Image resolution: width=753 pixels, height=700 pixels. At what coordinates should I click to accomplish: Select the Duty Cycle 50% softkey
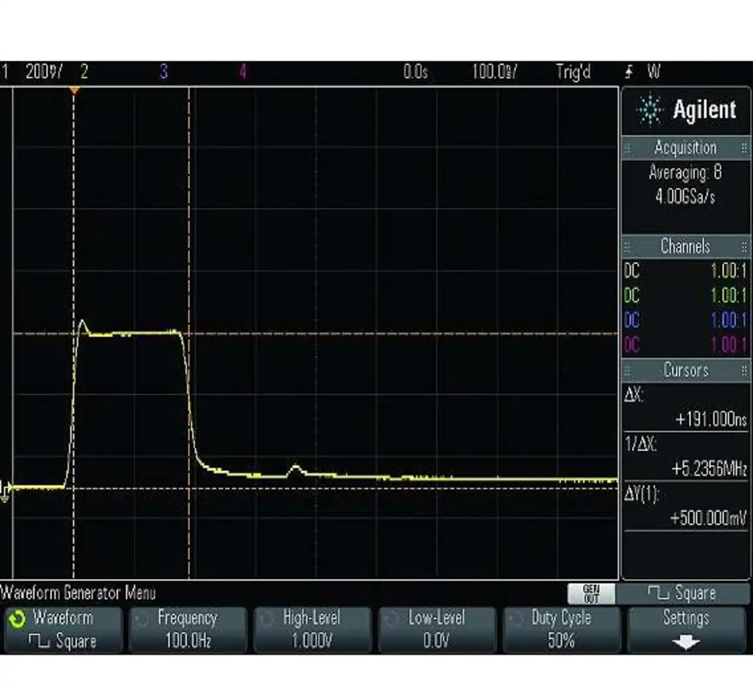(561, 629)
